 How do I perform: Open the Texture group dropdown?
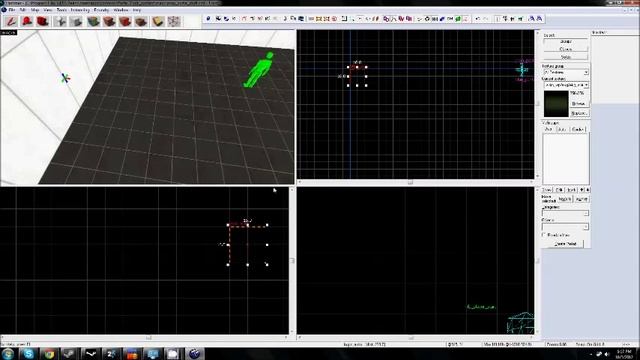click(566, 72)
